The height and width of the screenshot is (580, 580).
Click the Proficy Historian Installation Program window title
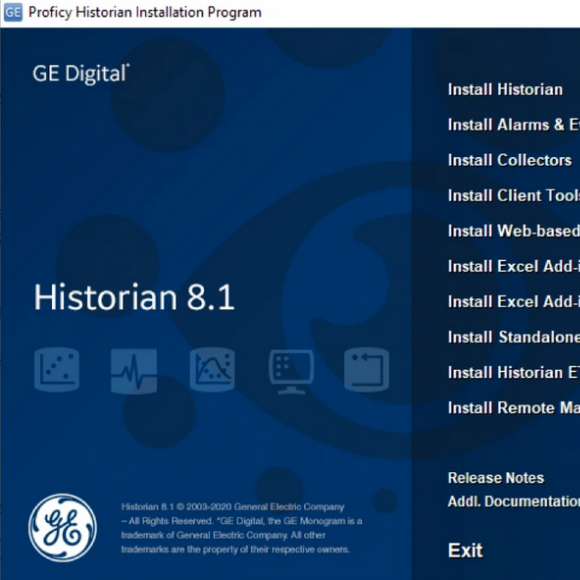(x=145, y=12)
